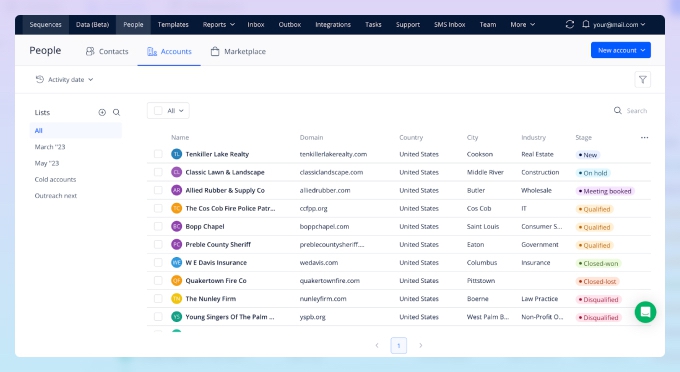
Task: Switch to the Contacts tab
Action: point(107,51)
